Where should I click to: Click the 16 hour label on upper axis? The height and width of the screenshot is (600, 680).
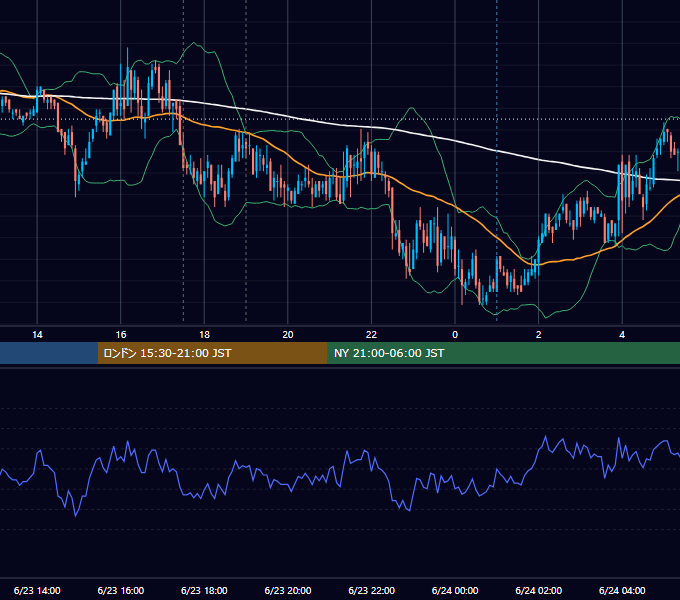point(121,335)
